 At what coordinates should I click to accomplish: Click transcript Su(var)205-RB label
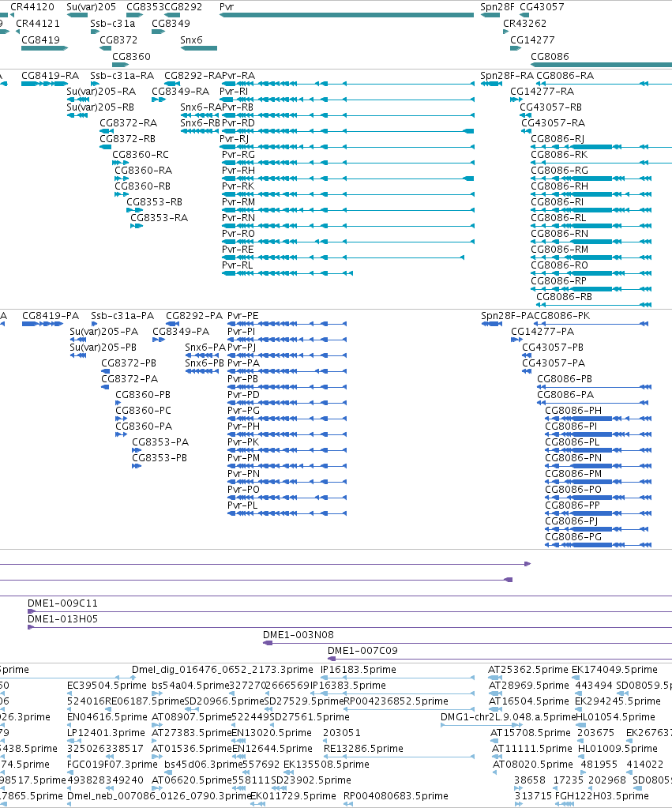(x=100, y=107)
